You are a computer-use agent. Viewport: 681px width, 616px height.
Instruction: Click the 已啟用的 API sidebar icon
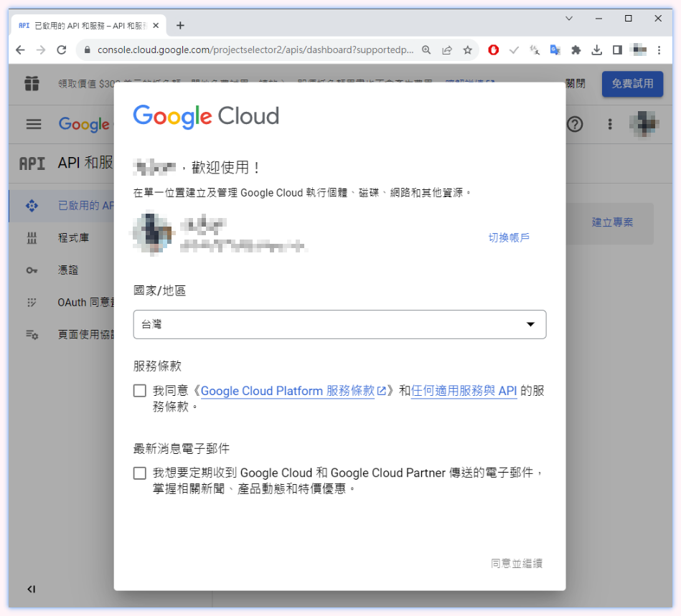32,205
